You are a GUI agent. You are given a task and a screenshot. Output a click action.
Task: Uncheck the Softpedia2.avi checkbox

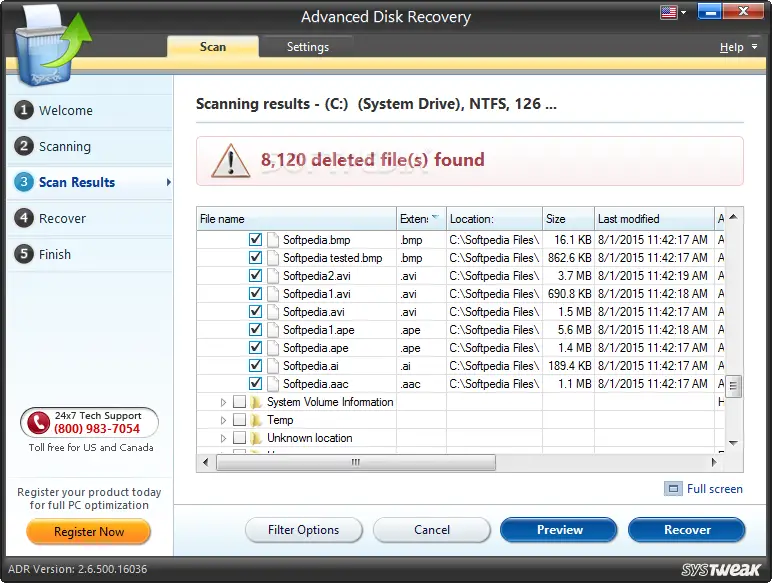click(255, 276)
